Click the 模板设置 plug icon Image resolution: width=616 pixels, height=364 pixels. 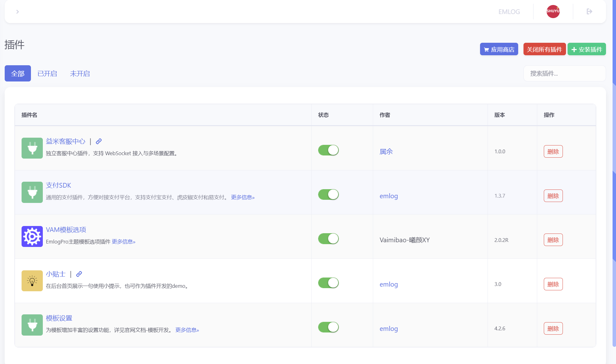32,325
